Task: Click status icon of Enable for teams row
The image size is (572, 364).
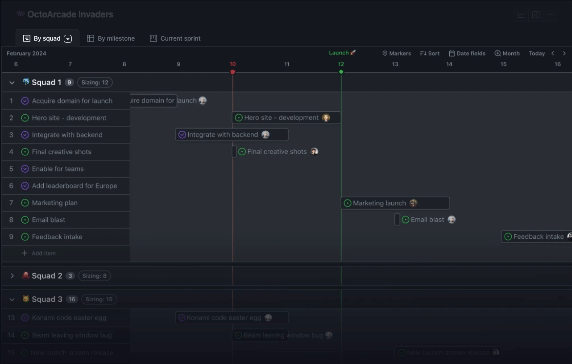Action: 25,169
